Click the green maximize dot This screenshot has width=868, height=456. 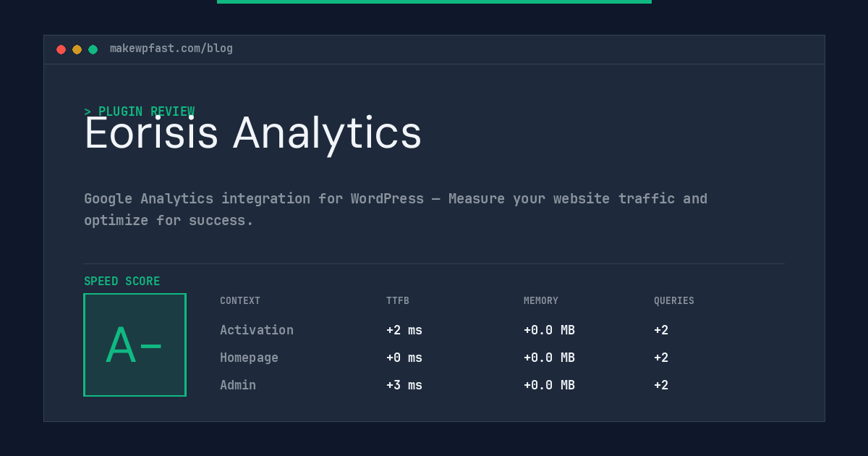tap(93, 49)
